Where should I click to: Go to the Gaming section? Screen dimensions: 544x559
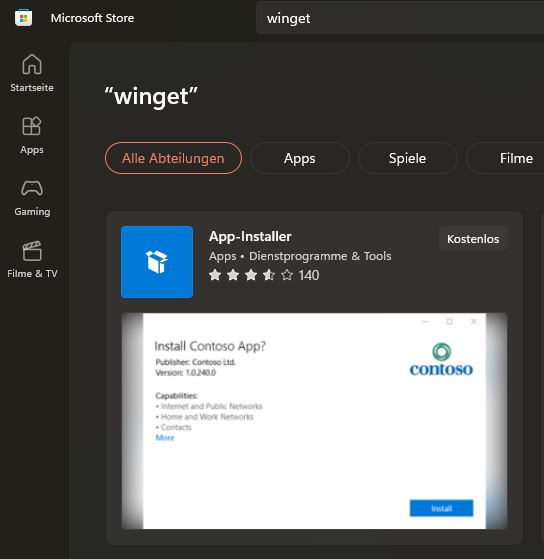click(32, 198)
